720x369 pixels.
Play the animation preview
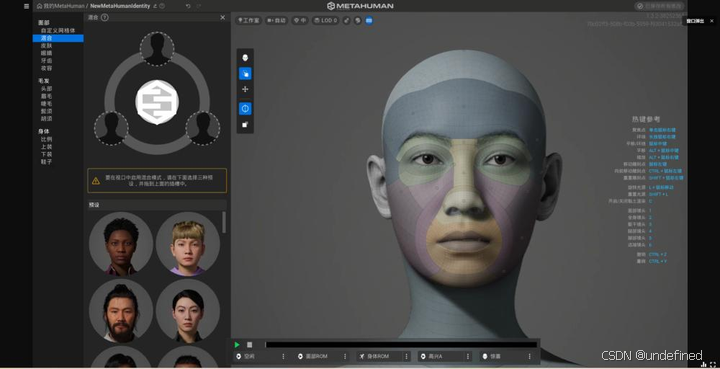[x=237, y=345]
